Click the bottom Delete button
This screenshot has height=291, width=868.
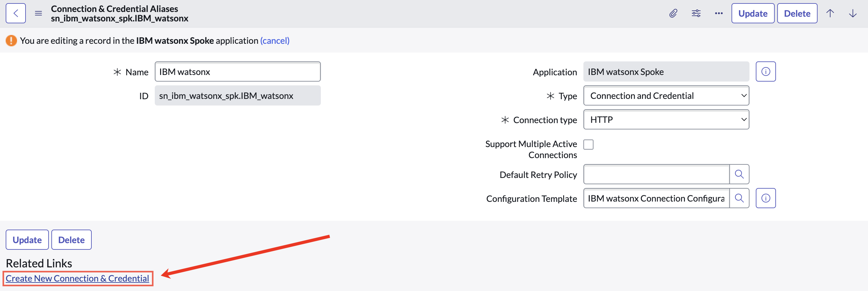pos(72,240)
